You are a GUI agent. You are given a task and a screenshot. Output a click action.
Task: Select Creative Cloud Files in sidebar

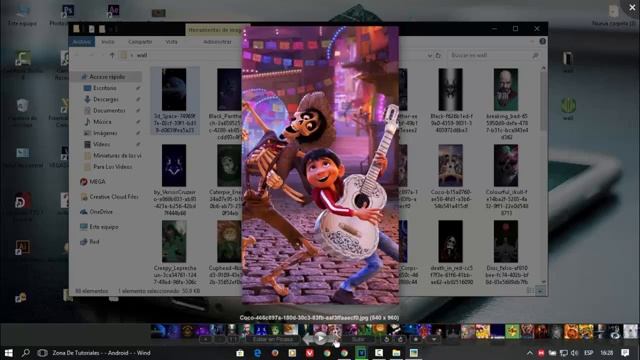pos(113,197)
